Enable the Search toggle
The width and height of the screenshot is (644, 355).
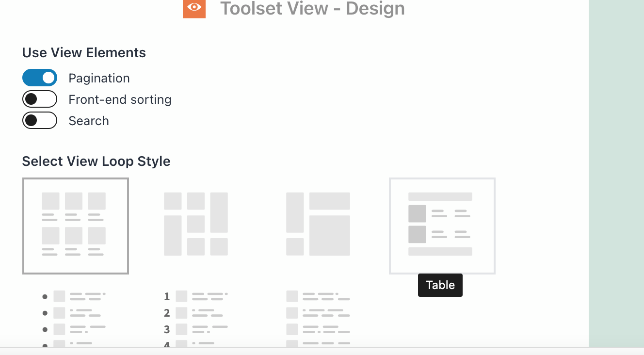[40, 120]
